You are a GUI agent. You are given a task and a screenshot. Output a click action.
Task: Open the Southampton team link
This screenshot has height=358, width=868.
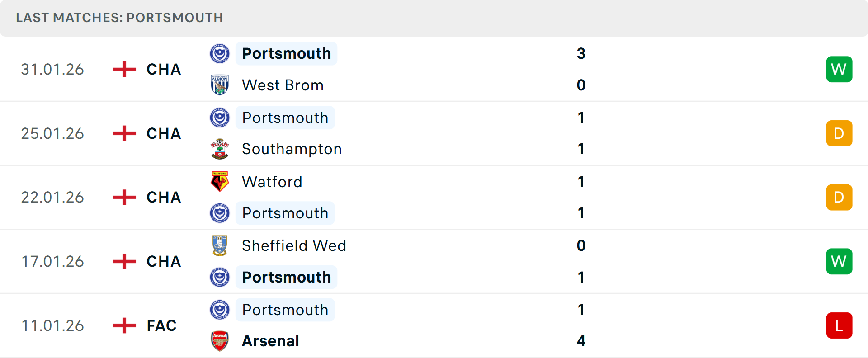click(292, 149)
